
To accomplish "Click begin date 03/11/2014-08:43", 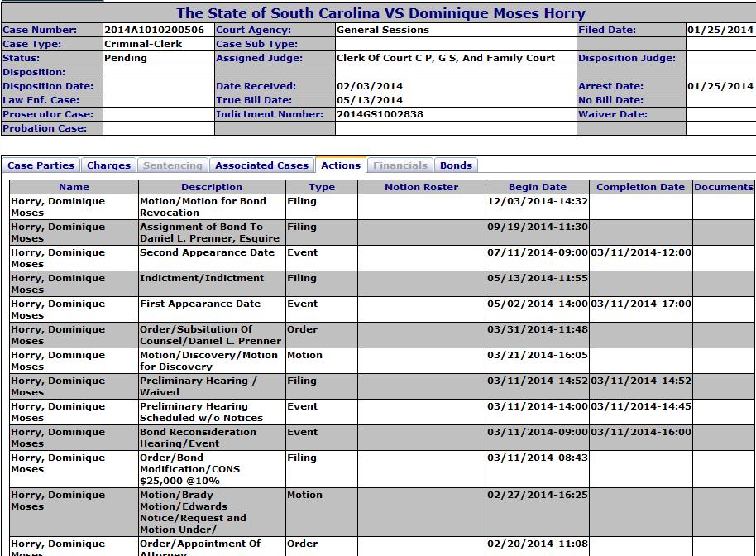I will pyautogui.click(x=538, y=458).
